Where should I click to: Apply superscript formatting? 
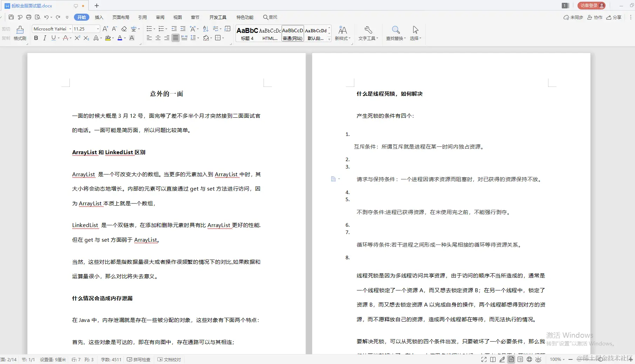tap(77, 38)
